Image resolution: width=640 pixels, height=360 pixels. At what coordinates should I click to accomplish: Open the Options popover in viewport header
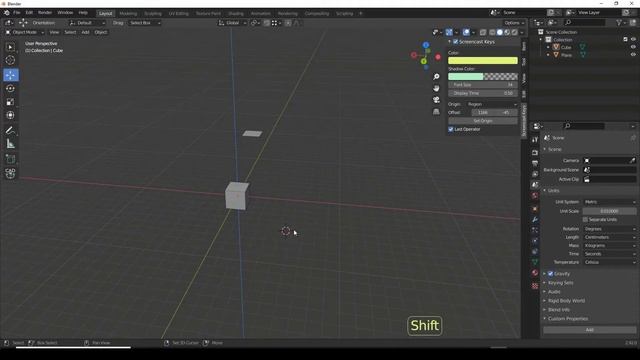[514, 23]
